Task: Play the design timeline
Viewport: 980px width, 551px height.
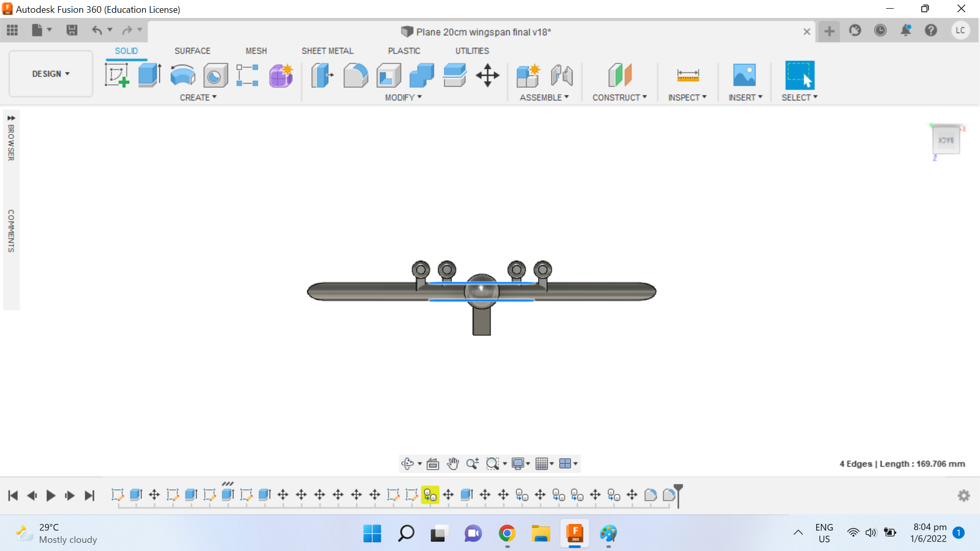Action: (x=50, y=495)
